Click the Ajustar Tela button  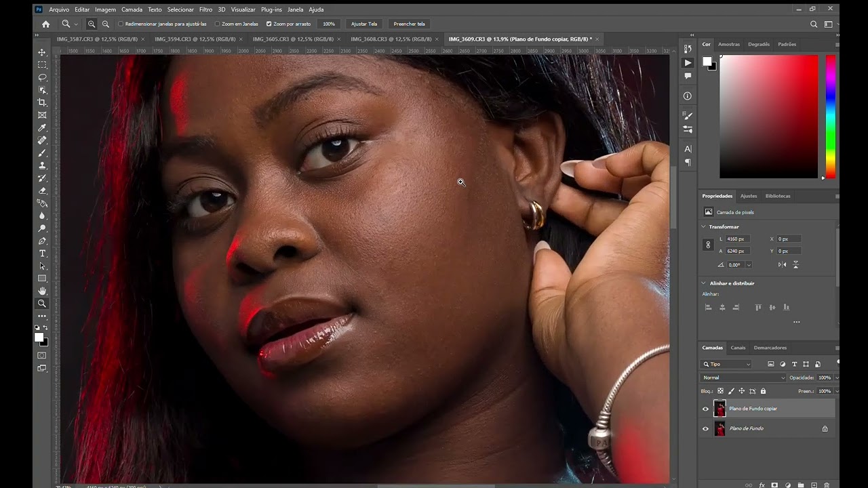[x=364, y=24]
